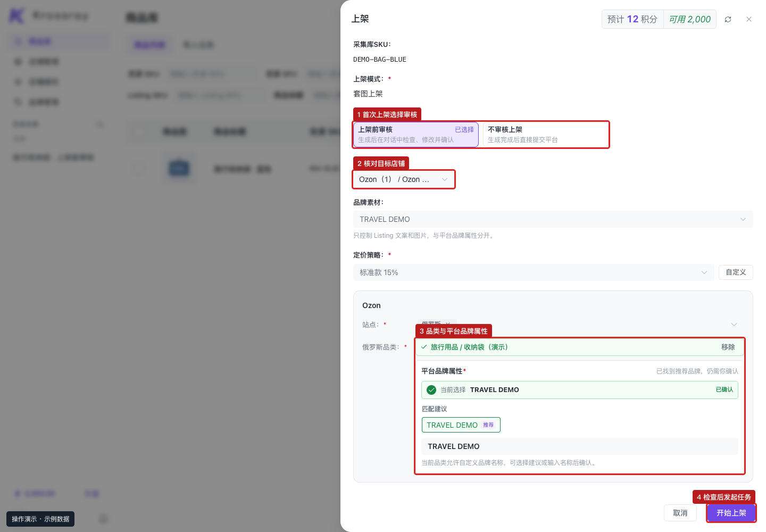Click the green checkmark on 旅行用品 / 收纳袋 category
Viewport: 766px width, 532px height.
[x=424, y=347]
